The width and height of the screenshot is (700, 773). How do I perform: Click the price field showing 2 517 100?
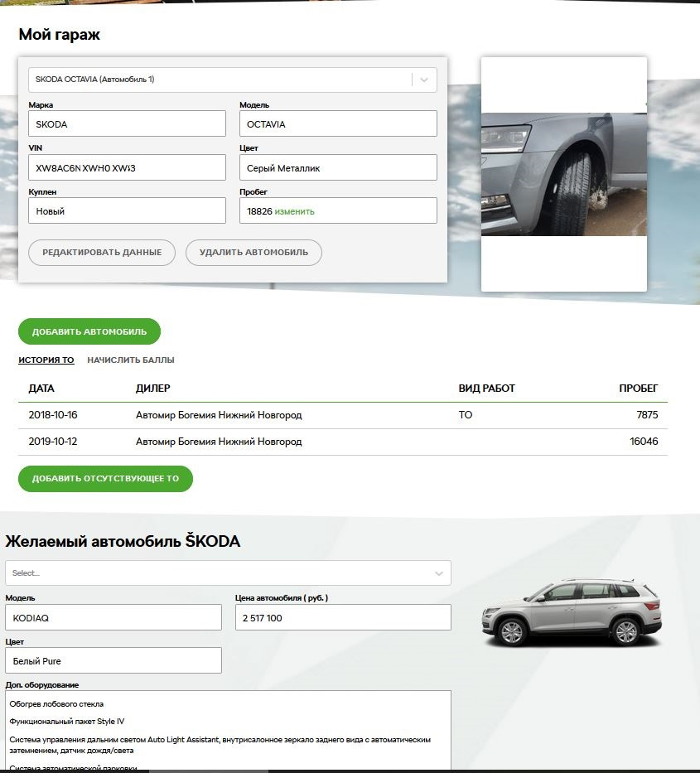343,618
